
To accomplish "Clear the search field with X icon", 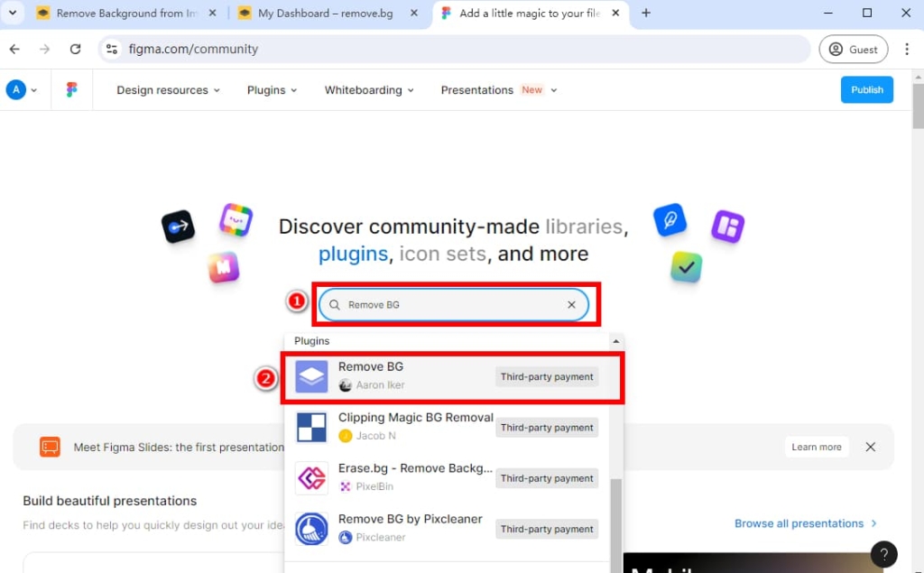I will point(571,305).
